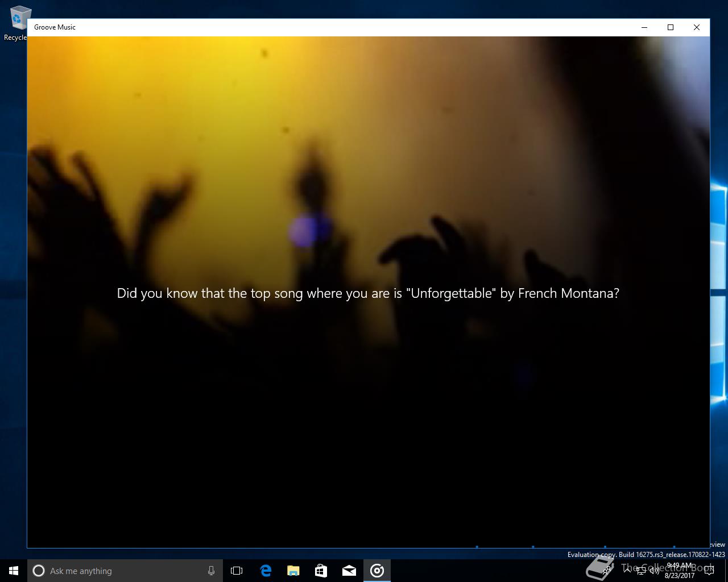728x582 pixels.
Task: Click the Cortana circle icon
Action: tap(39, 571)
